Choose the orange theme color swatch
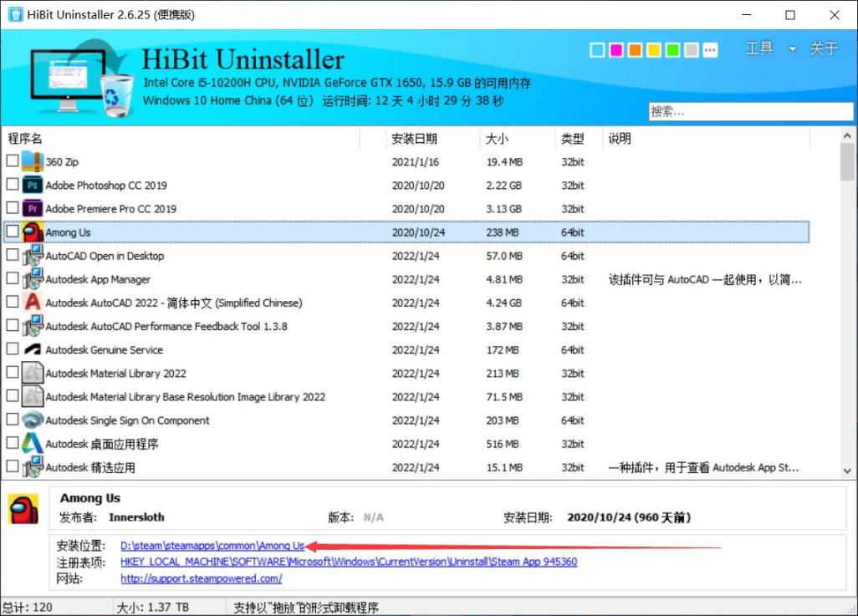 pyautogui.click(x=635, y=50)
